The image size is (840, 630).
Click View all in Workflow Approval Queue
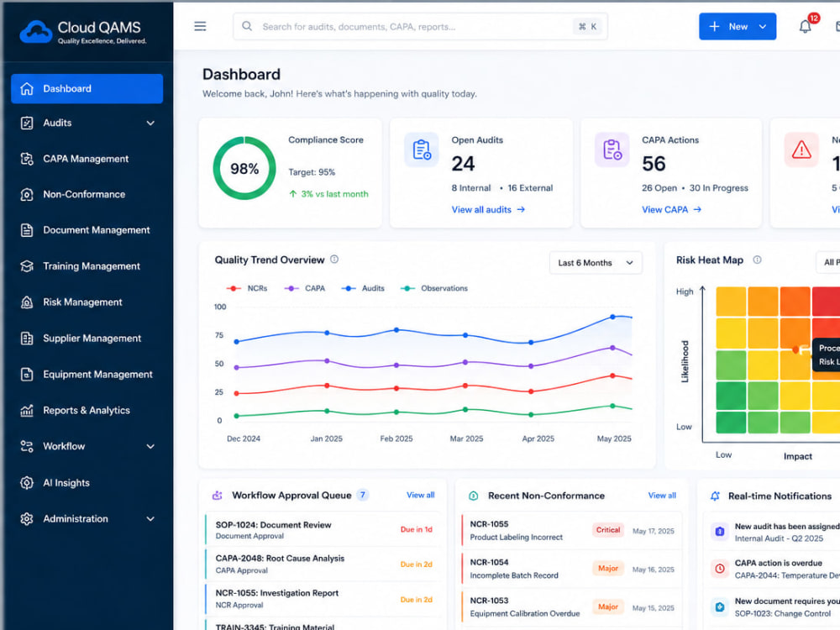tap(421, 495)
